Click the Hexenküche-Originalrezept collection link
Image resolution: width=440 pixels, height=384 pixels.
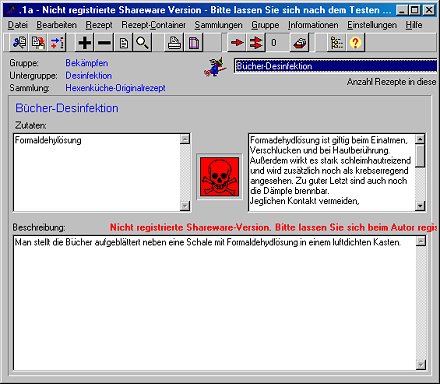[x=115, y=88]
